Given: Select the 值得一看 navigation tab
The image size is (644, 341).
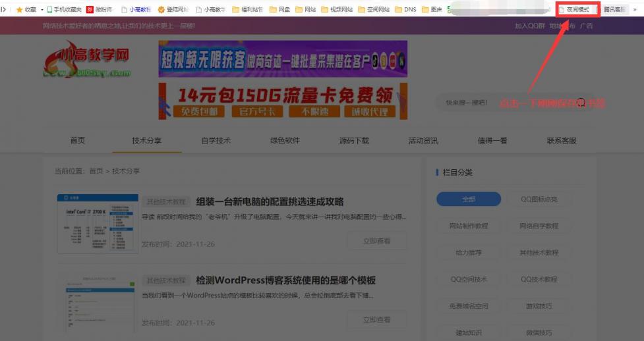Looking at the screenshot, I should tap(492, 141).
